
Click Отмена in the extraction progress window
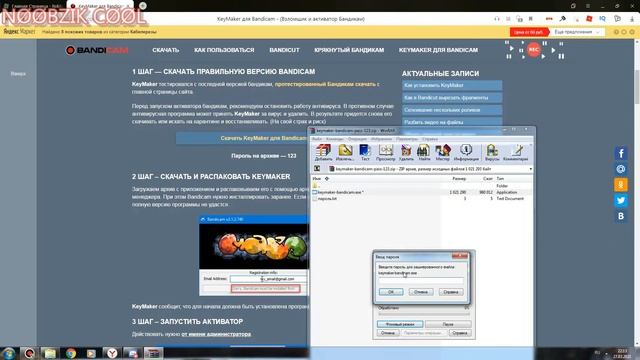[388, 333]
